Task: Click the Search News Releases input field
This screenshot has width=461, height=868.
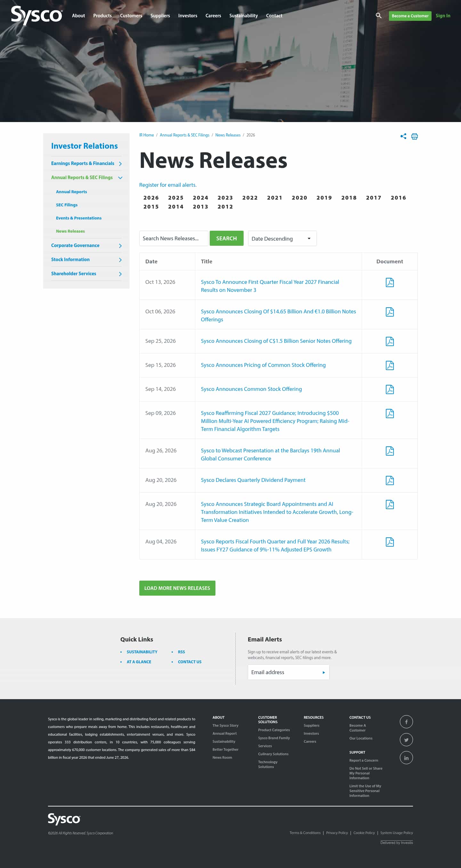Action: [x=174, y=238]
